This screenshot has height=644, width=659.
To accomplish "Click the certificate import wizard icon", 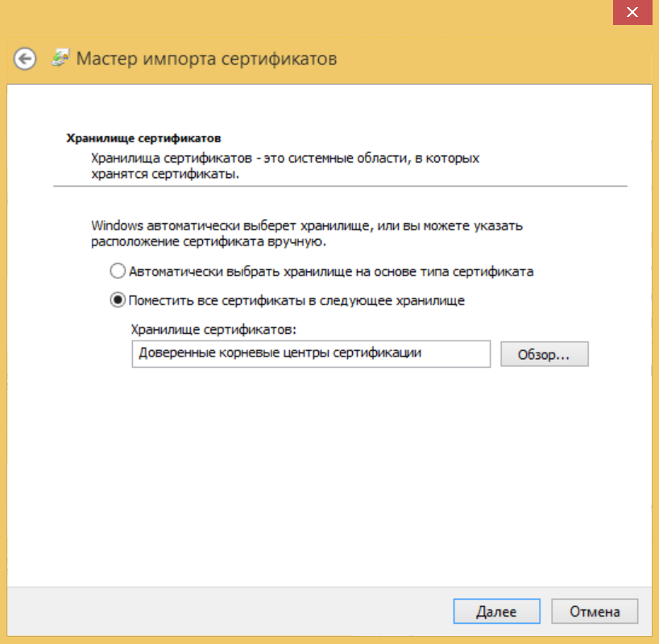I will 60,58.
